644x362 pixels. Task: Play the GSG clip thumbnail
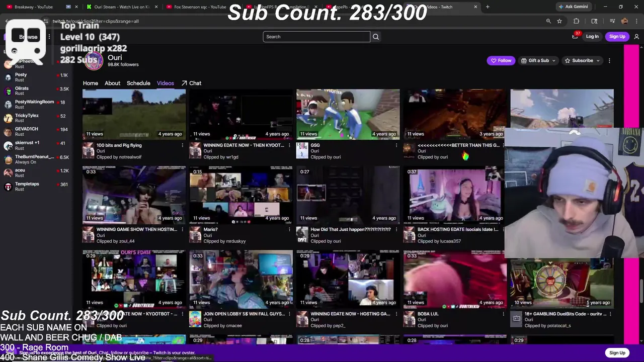tap(348, 114)
